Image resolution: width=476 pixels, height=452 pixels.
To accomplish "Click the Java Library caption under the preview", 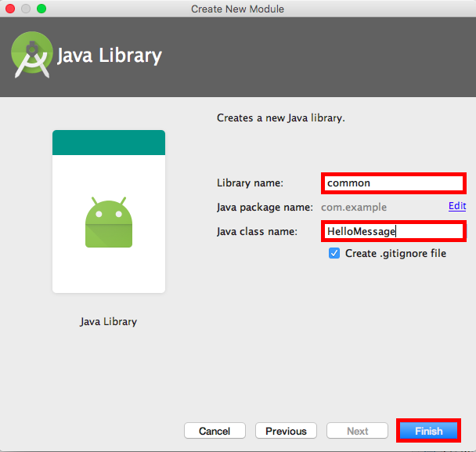I will tap(108, 321).
